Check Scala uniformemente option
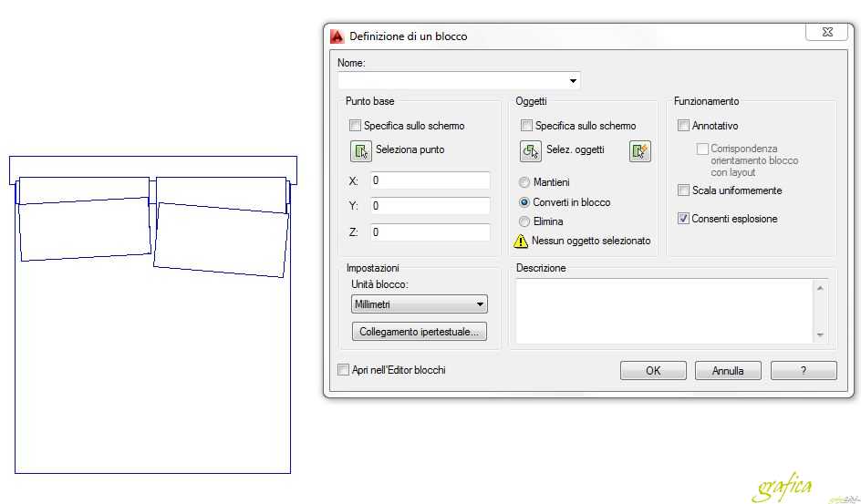The height and width of the screenshot is (504, 861). [x=683, y=190]
